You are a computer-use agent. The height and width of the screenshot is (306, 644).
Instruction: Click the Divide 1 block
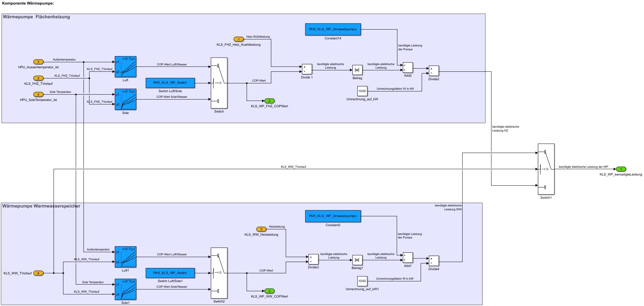coord(306,69)
